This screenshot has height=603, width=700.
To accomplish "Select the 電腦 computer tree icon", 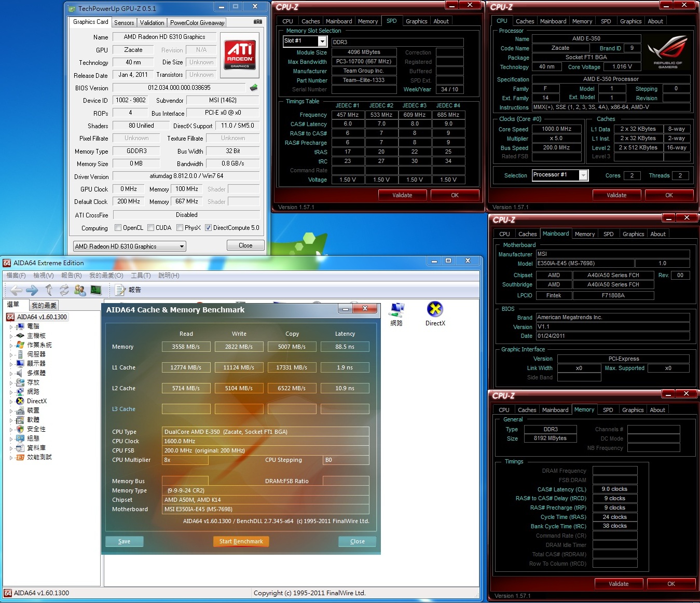I will 20,326.
